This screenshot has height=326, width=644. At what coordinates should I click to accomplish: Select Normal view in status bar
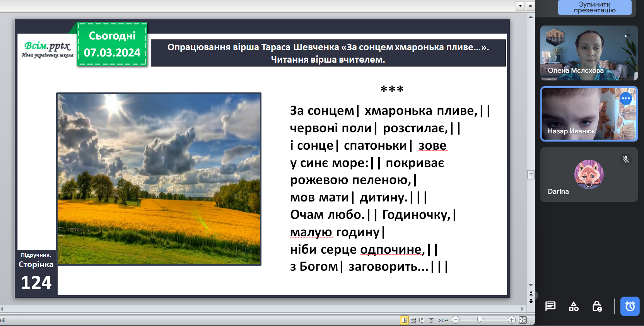point(404,320)
